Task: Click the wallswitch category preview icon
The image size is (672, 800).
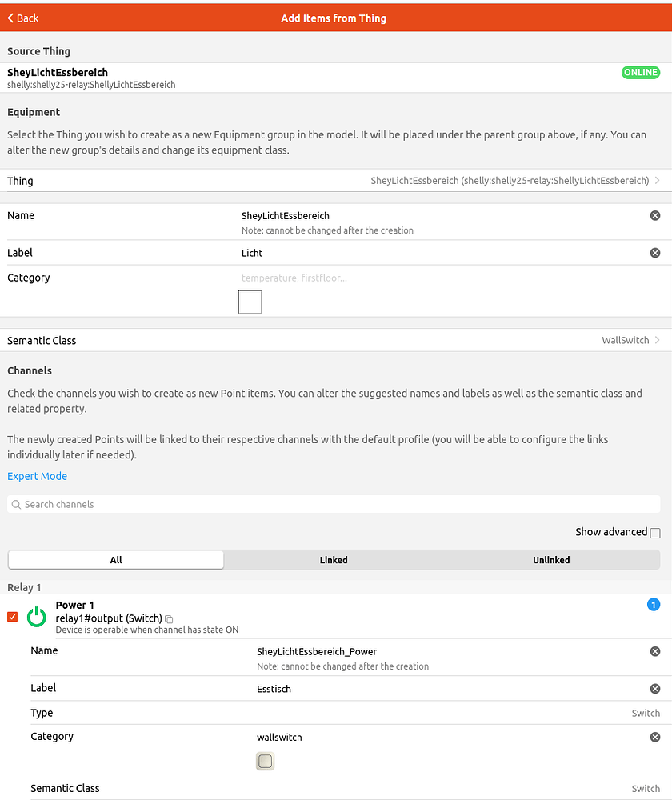Action: click(265, 761)
